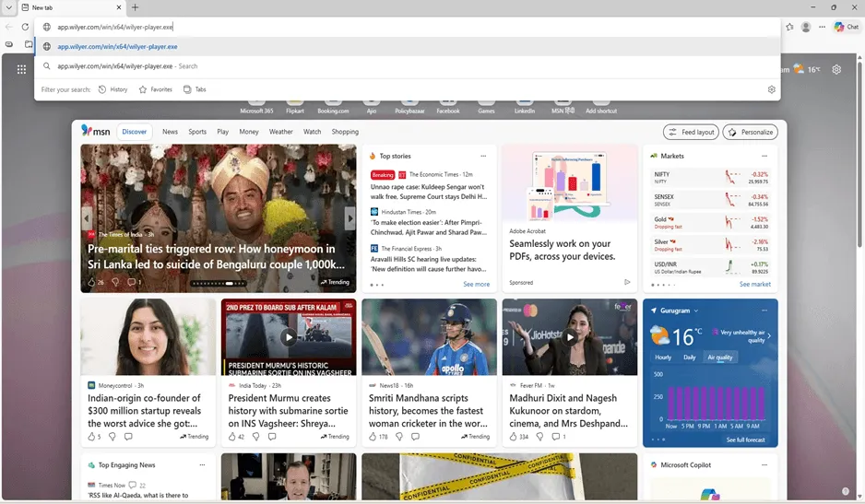Go to next story in carousel
The image size is (865, 504).
pos(350,218)
